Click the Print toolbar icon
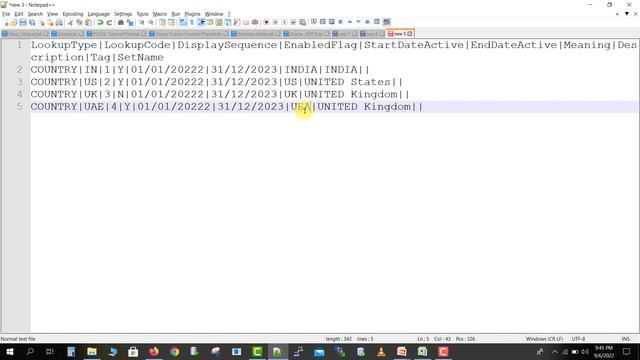 click(59, 22)
